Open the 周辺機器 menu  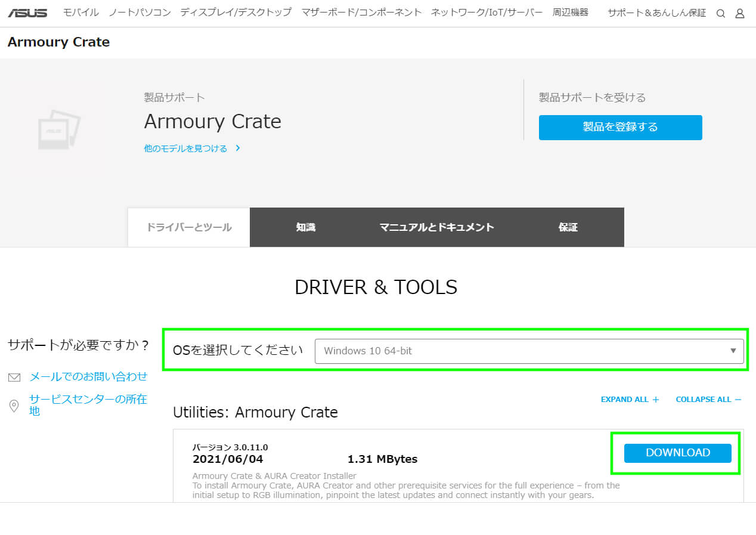(571, 12)
